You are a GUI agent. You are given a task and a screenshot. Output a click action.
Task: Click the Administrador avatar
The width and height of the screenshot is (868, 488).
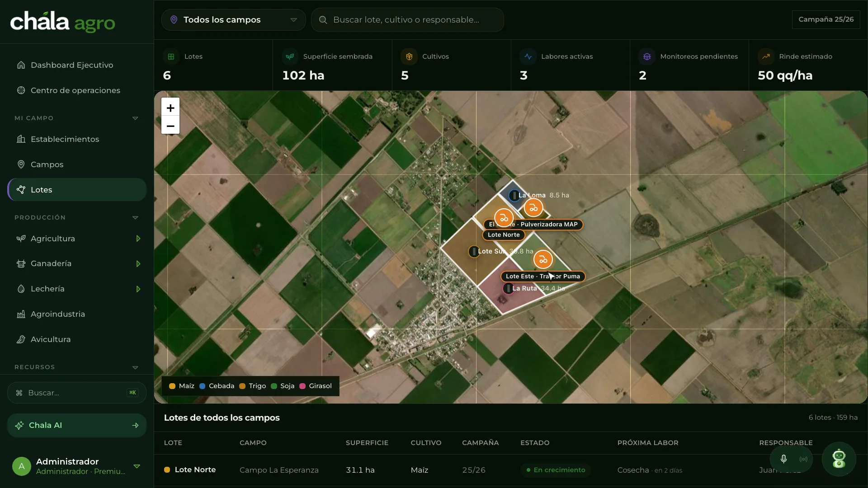point(22,466)
